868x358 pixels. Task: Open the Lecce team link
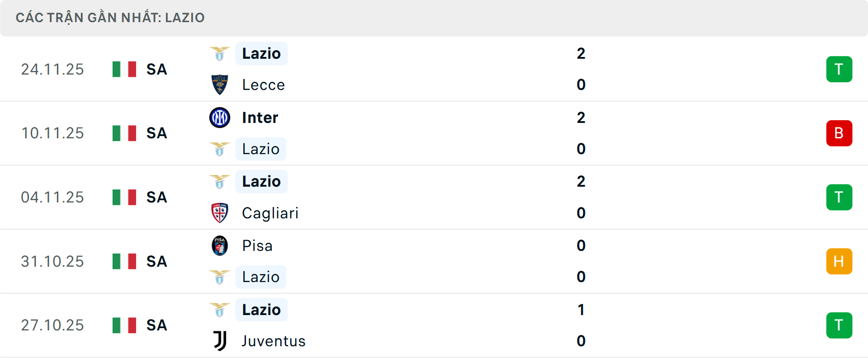tap(264, 85)
